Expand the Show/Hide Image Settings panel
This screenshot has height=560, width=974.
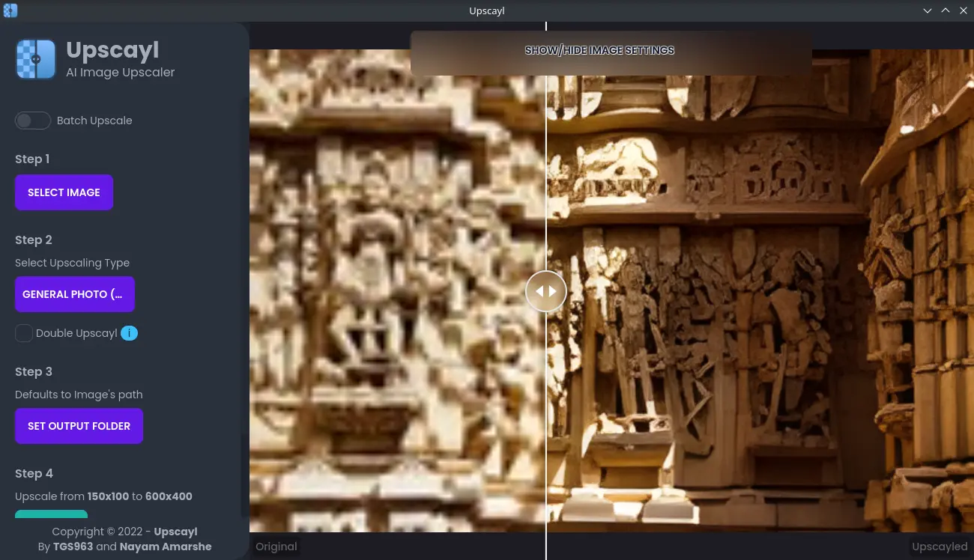click(x=599, y=50)
